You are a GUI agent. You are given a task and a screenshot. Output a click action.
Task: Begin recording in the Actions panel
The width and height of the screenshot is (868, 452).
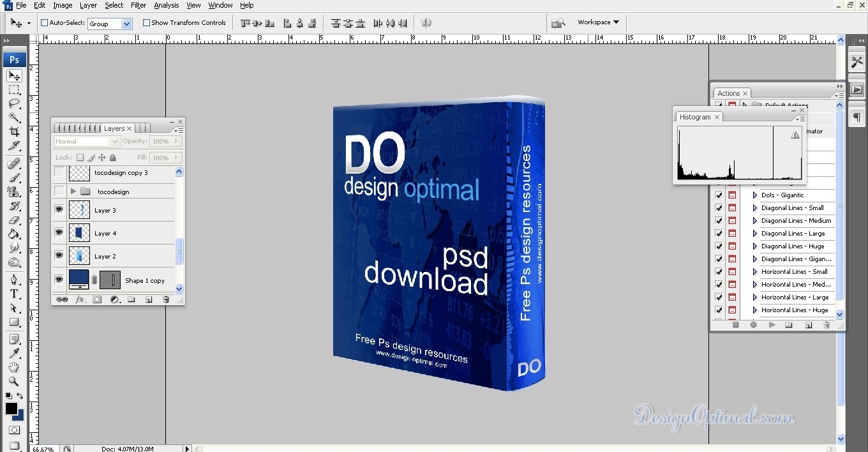(x=753, y=325)
